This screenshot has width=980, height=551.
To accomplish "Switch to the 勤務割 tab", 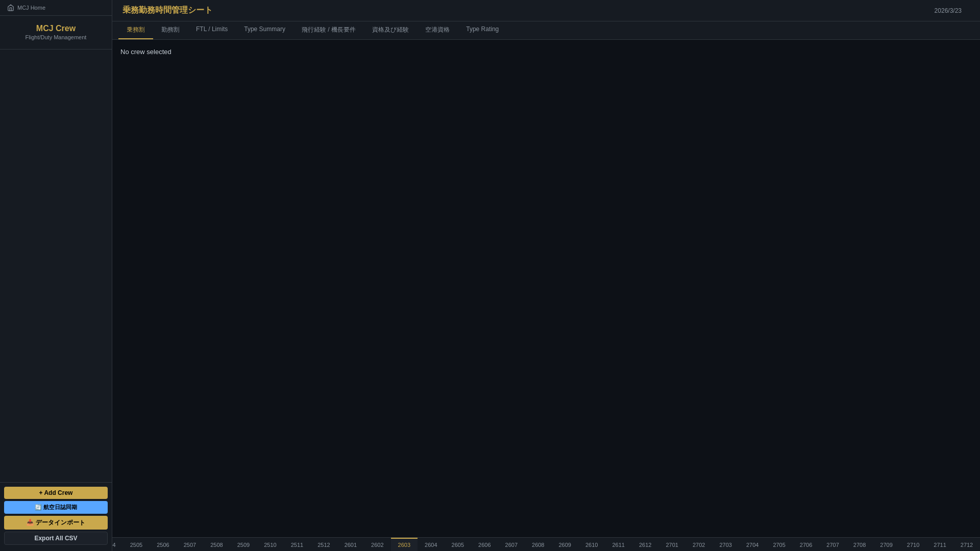I will [170, 30].
